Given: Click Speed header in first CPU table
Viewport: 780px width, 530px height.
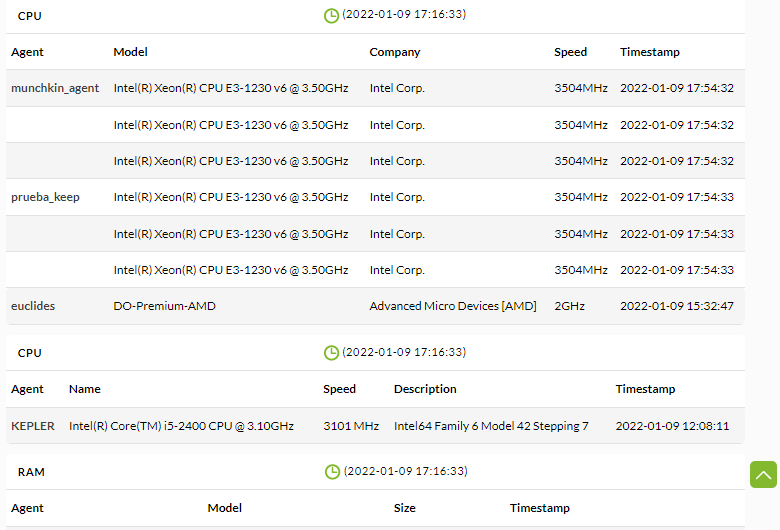Looking at the screenshot, I should click(x=570, y=52).
